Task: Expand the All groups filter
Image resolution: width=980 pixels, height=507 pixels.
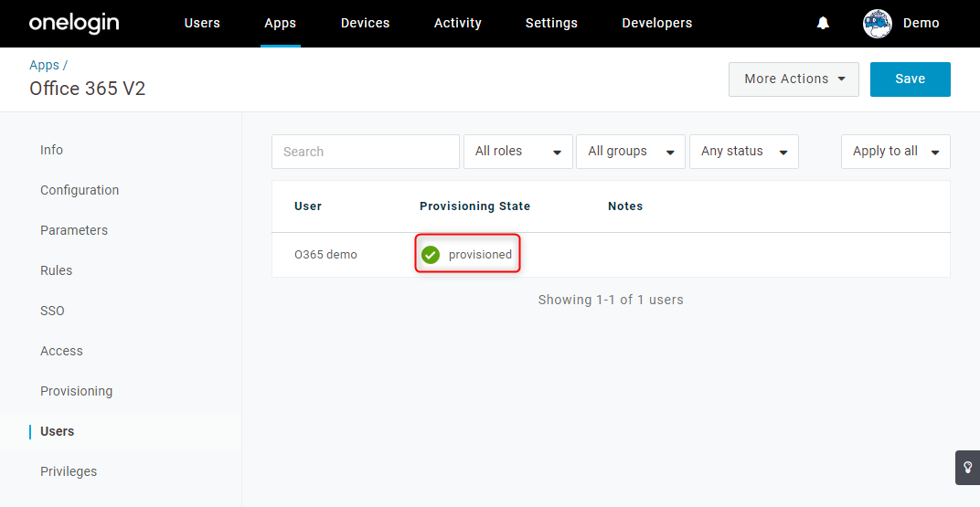Action: 631,152
